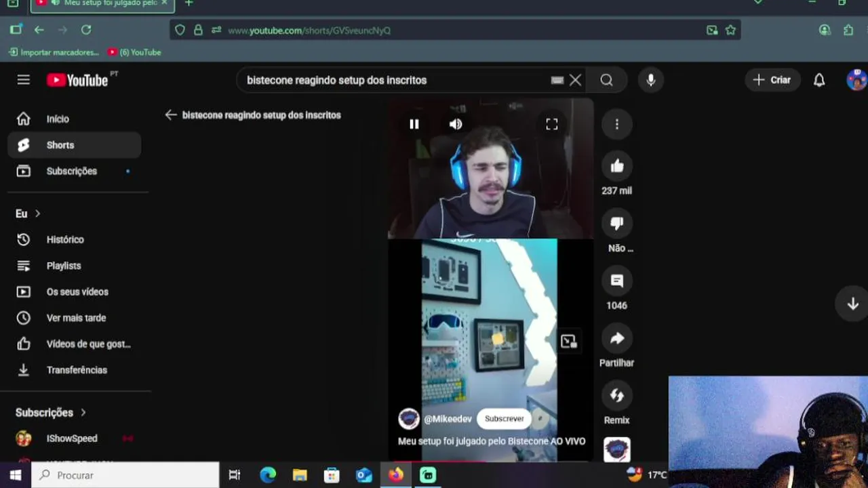This screenshot has width=868, height=488.
Task: Open the notifications bell
Action: coord(819,80)
